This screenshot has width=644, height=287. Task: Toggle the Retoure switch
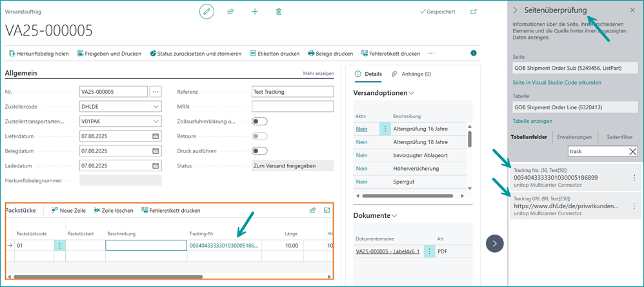click(259, 136)
